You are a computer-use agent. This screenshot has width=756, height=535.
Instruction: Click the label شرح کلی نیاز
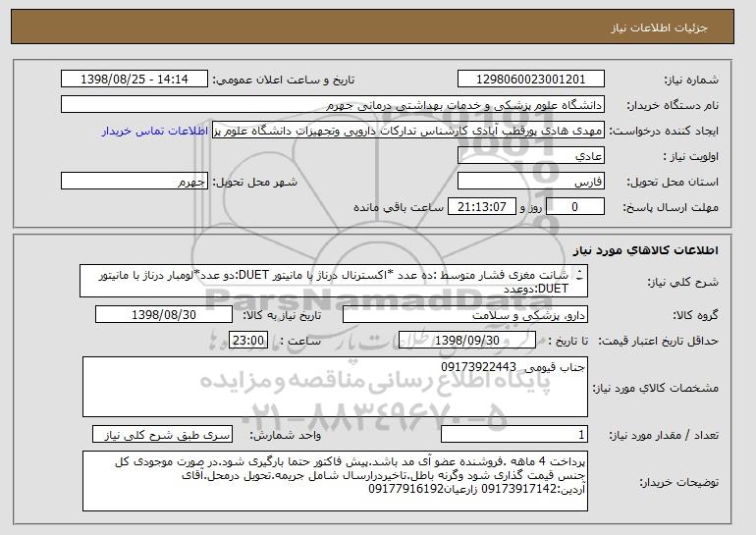tap(684, 282)
